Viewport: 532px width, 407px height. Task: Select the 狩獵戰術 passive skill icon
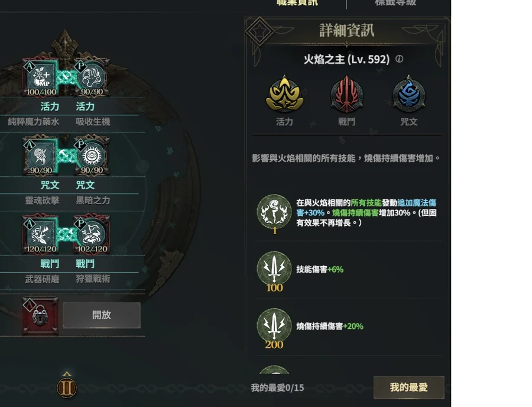tap(92, 234)
